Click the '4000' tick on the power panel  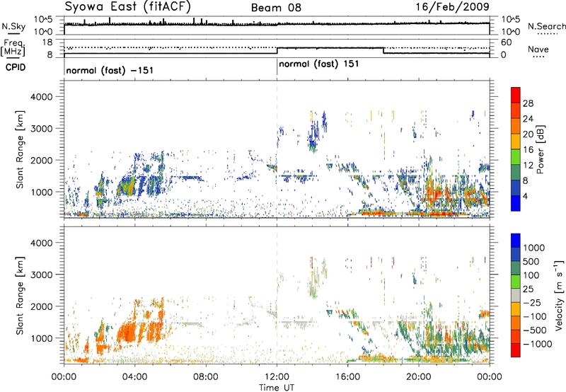41,97
